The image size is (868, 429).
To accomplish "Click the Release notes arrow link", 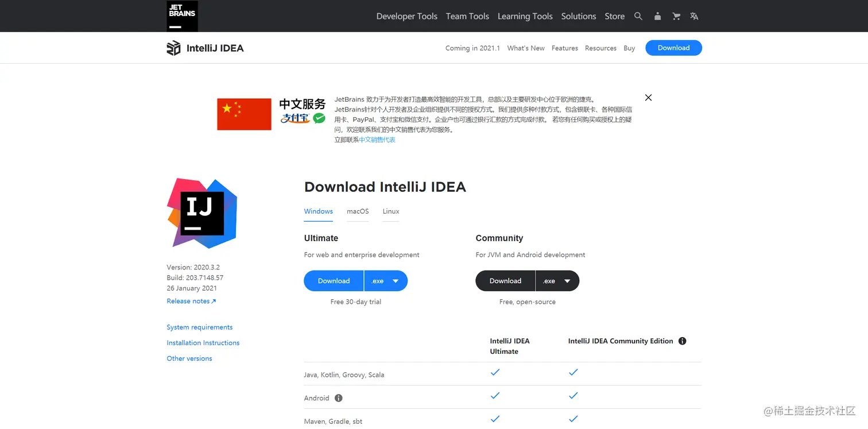I will click(191, 301).
